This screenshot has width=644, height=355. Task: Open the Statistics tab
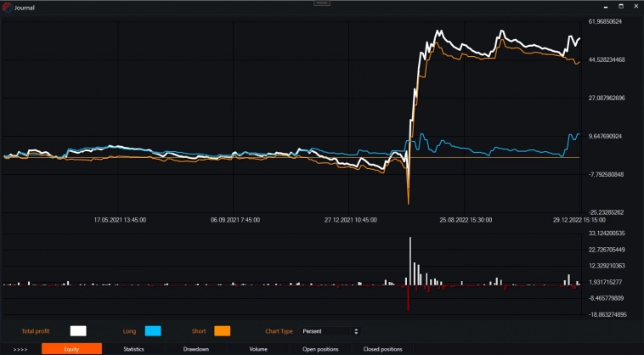click(133, 349)
